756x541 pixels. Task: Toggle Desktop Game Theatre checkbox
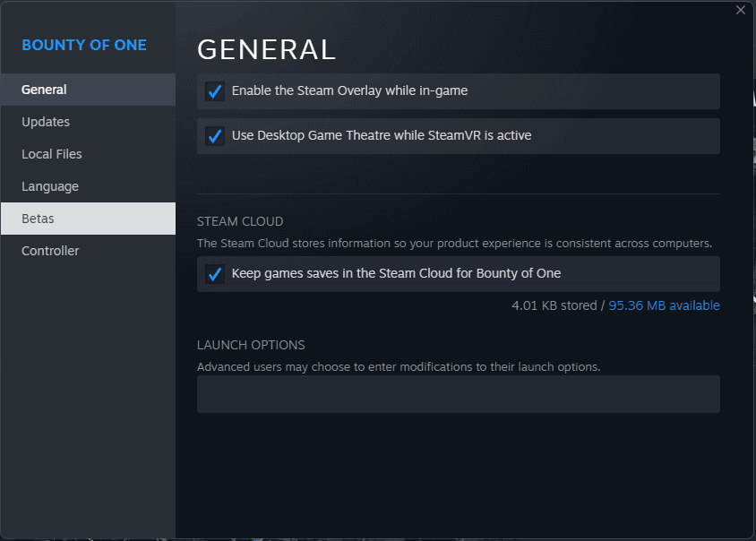tap(215, 136)
